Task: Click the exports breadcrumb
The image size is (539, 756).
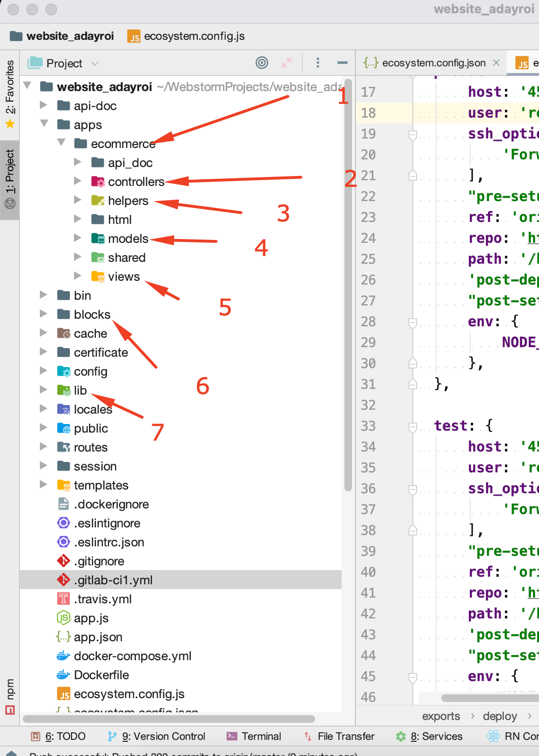Action: click(x=441, y=716)
